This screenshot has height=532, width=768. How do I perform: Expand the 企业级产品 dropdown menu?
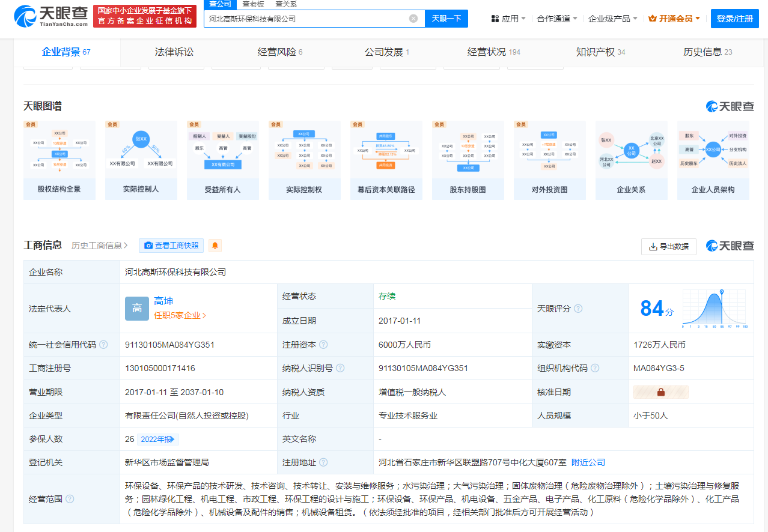point(613,19)
